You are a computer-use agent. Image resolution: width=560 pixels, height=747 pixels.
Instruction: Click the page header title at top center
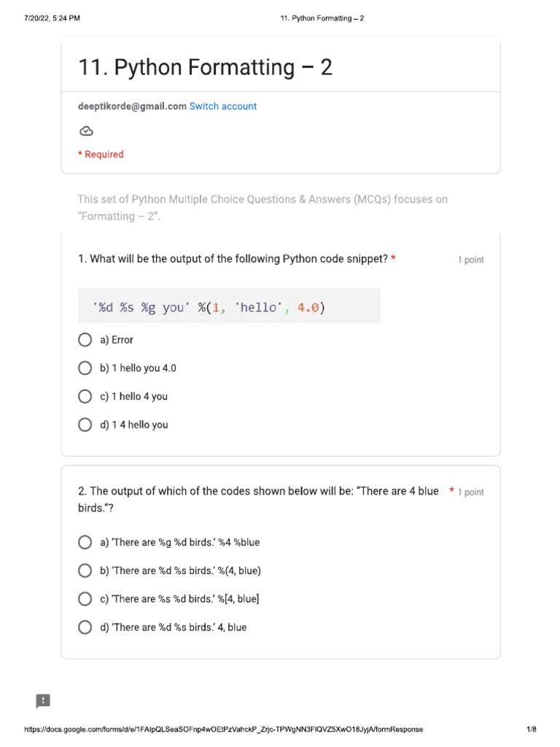pos(322,18)
